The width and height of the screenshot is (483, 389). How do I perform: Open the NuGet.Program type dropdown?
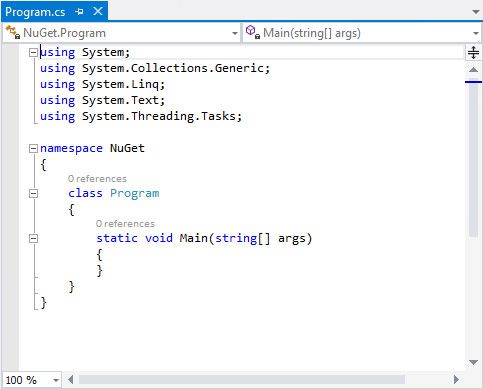(x=235, y=33)
